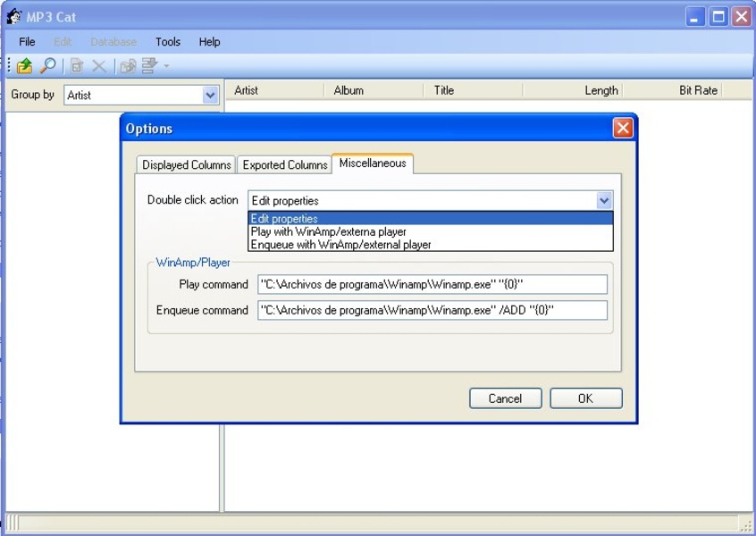Click the export list toolbar icon
The image size is (756, 536).
(149, 66)
